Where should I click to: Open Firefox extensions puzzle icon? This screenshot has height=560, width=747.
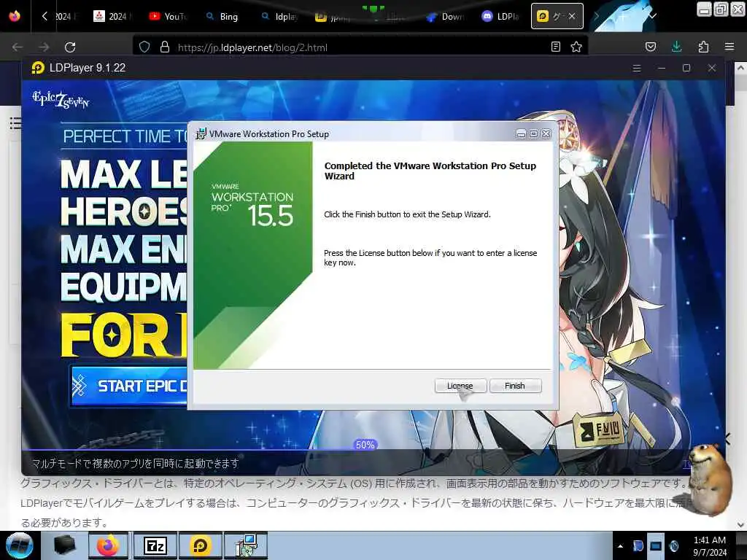click(703, 47)
